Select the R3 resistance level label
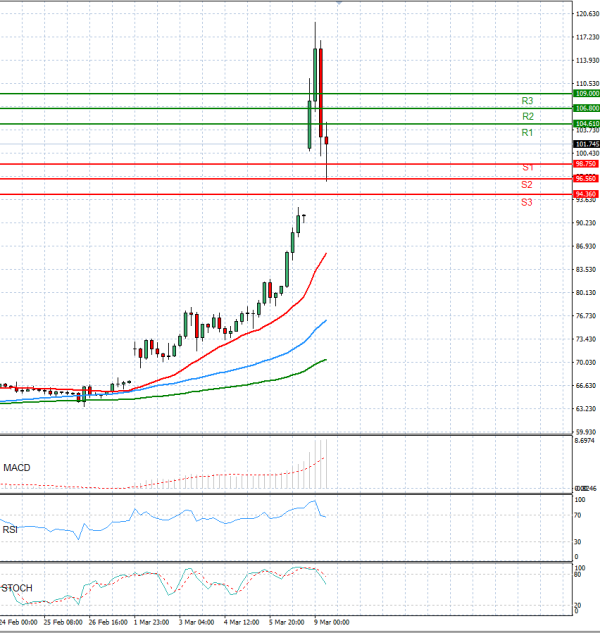 [x=527, y=101]
